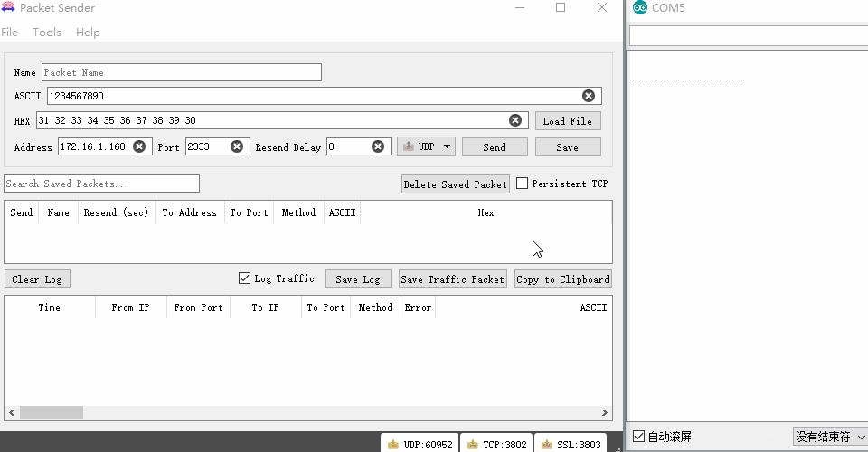Click the Hex column header
The image size is (868, 452).
486,212
